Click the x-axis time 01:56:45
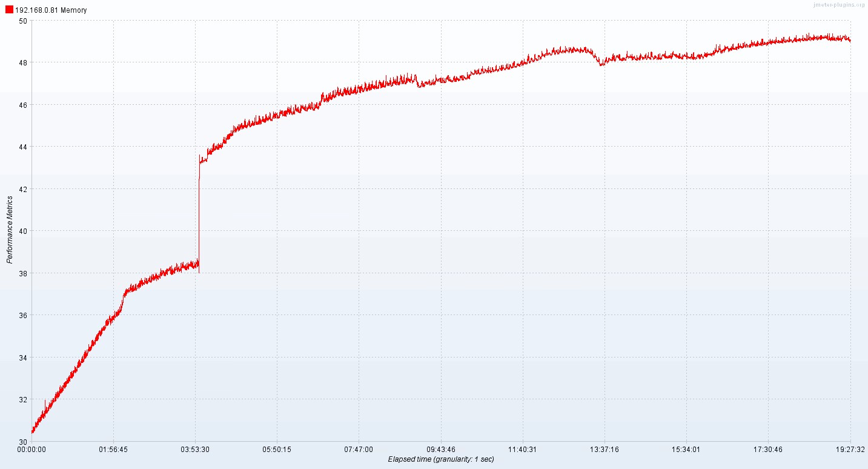 point(113,450)
